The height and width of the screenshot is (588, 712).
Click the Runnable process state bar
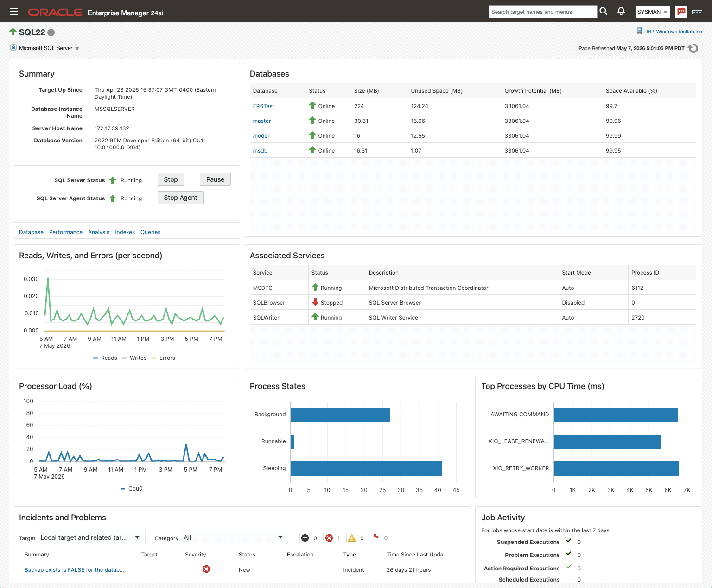click(292, 441)
